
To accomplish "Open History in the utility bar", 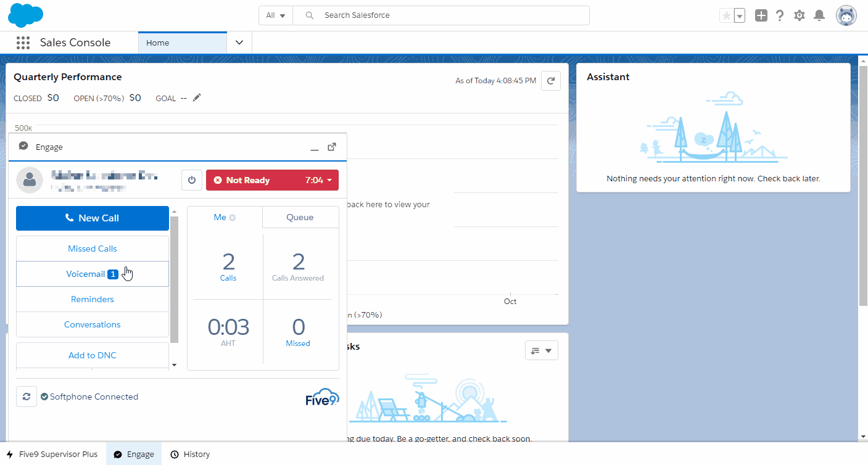I will (191, 454).
